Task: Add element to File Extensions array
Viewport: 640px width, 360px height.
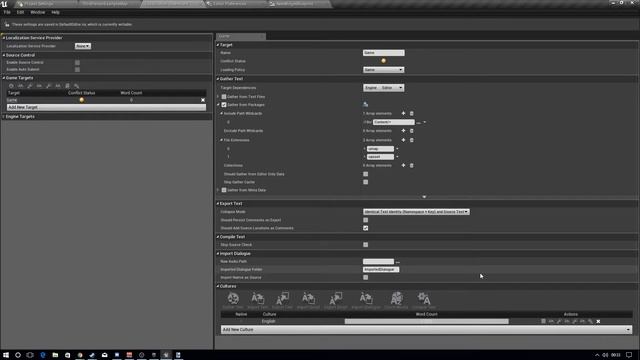Action: coord(403,140)
